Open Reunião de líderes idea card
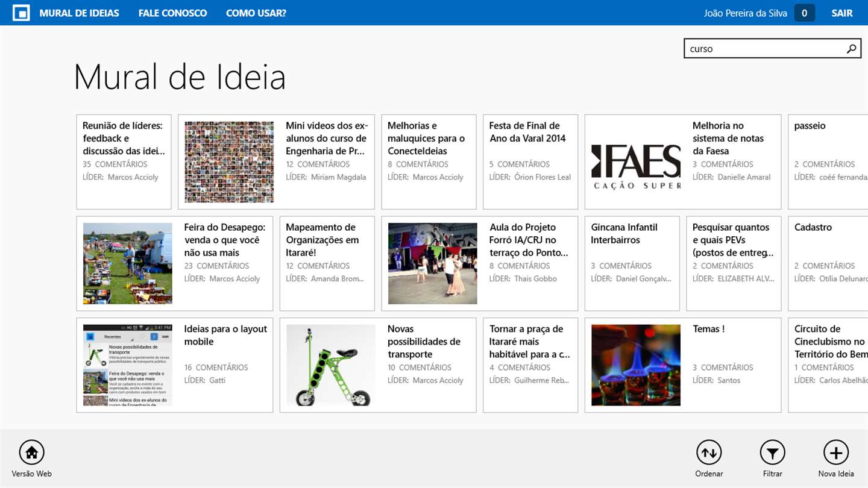This screenshot has width=868, height=488. [124, 162]
